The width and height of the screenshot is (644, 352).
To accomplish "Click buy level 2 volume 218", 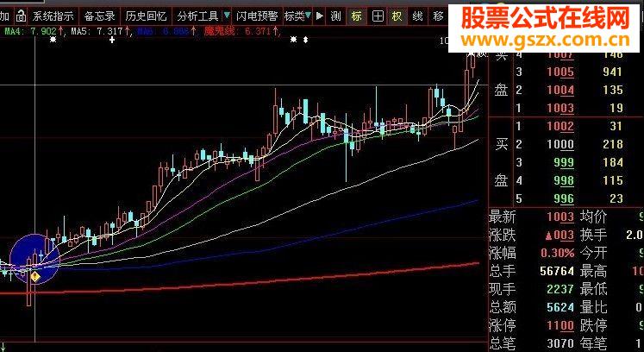I will [611, 144].
